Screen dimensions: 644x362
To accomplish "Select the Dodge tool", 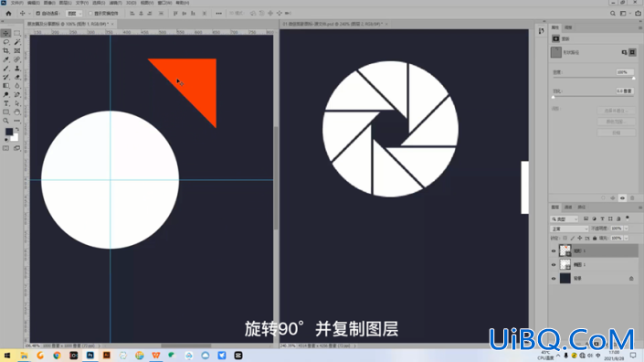I will point(5,95).
